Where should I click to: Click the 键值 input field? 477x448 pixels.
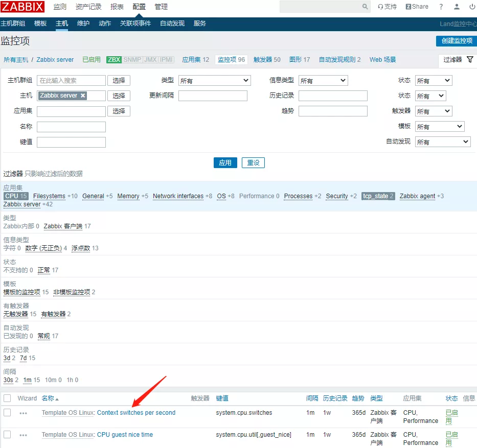[71, 142]
